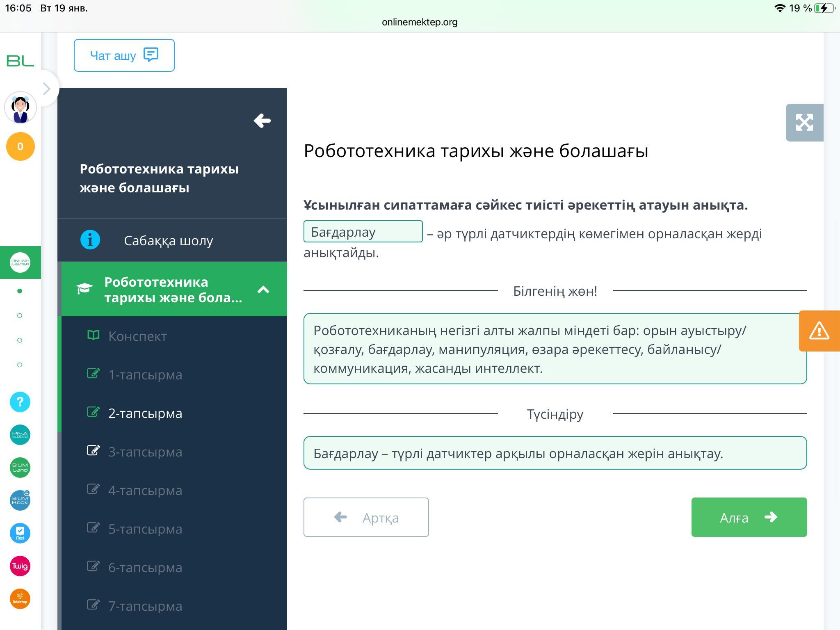Open the Сабаққа шолу overview item
Image resolution: width=840 pixels, height=630 pixels.
[x=168, y=240]
